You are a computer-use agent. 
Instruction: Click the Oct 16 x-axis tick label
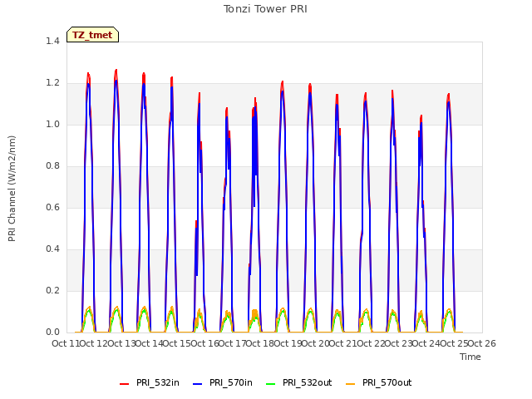[204, 343]
